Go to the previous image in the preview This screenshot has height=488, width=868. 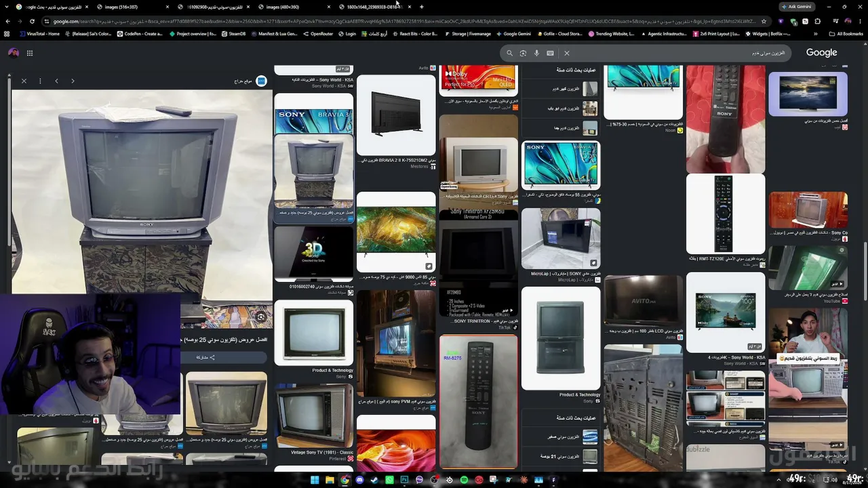[56, 81]
